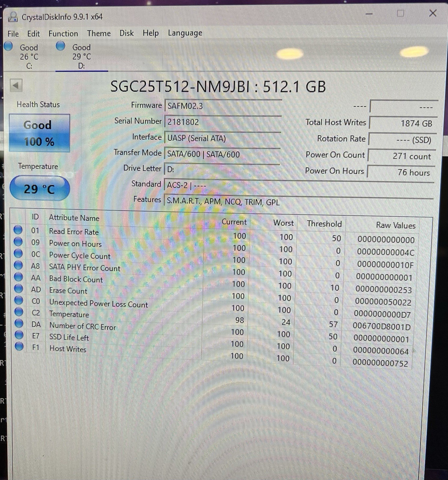Select the SATA PHY Error Count attribute name
Viewport: 448px width, 480px height.
tap(85, 268)
